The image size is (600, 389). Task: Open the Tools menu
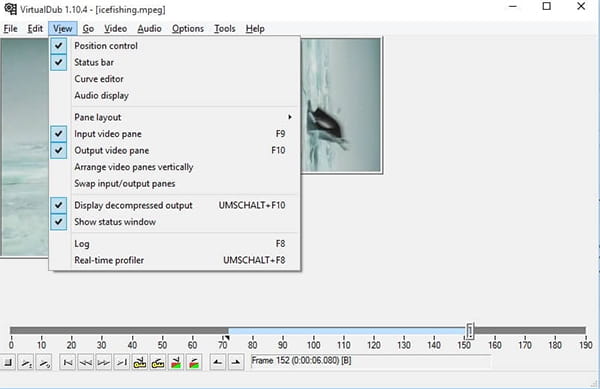click(225, 29)
